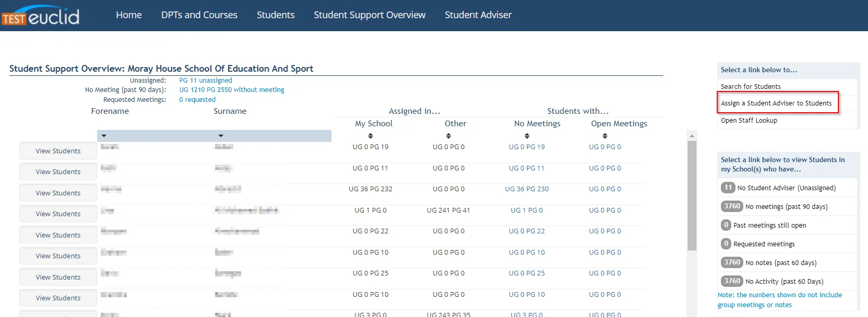Viewport: 868px width, 317px height.
Task: Open No Meetings link UG 0 PG 25
Action: [x=527, y=273]
